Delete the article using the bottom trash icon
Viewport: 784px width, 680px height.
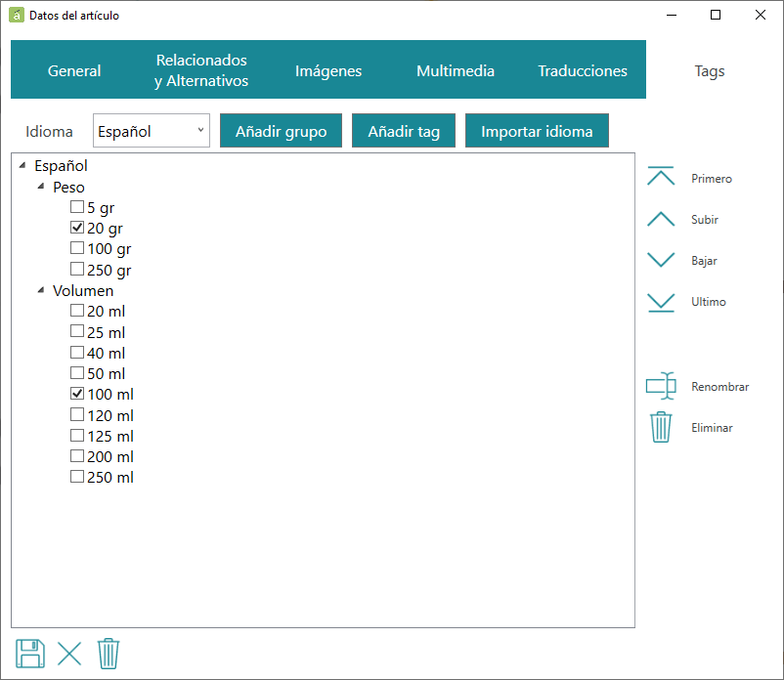pyautogui.click(x=108, y=653)
